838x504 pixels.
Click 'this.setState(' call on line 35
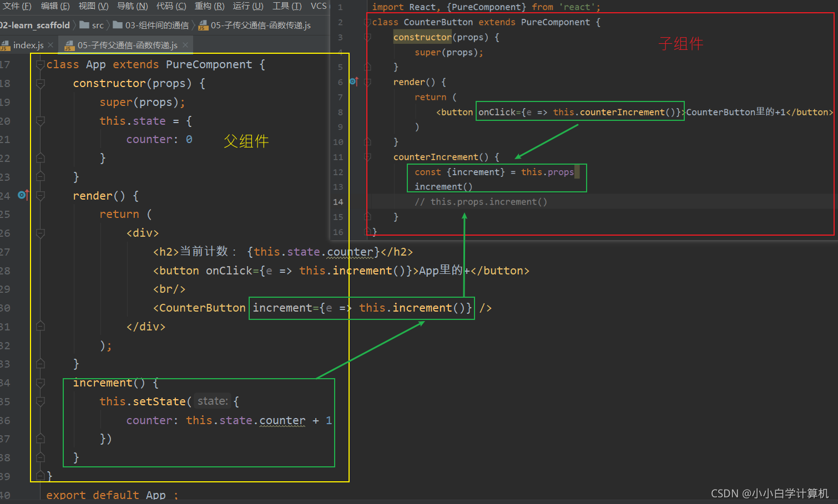145,401
